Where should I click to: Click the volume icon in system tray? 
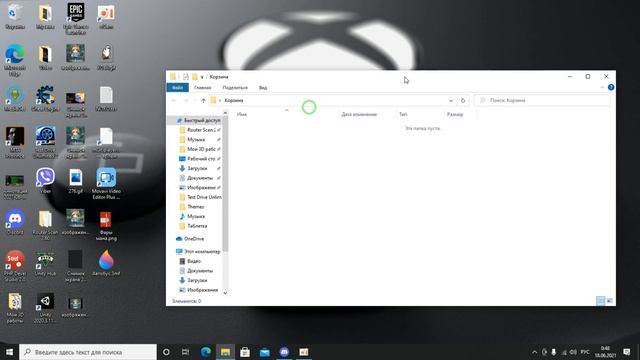[573, 352]
